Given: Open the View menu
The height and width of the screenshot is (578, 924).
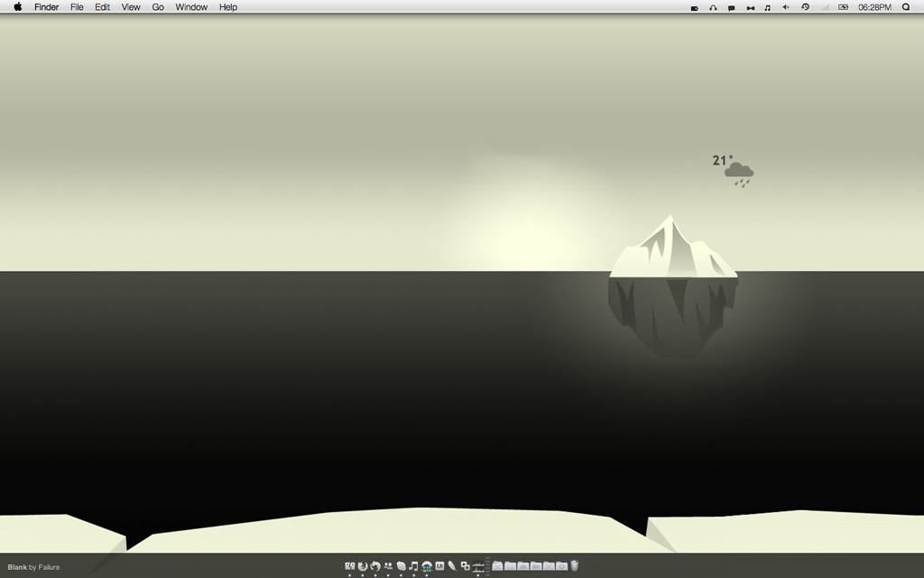Looking at the screenshot, I should pos(131,7).
